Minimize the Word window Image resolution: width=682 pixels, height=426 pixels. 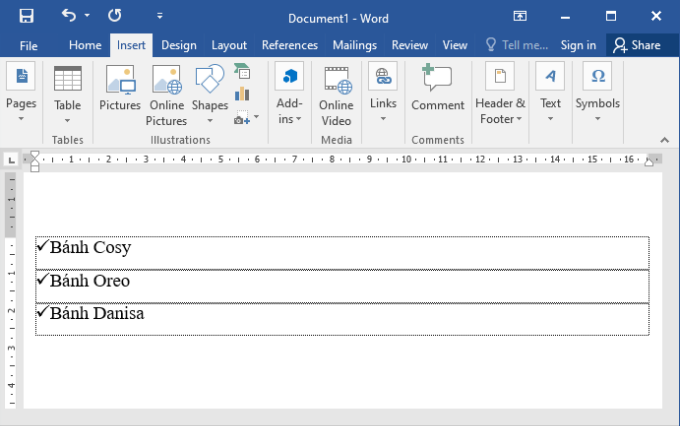(565, 17)
